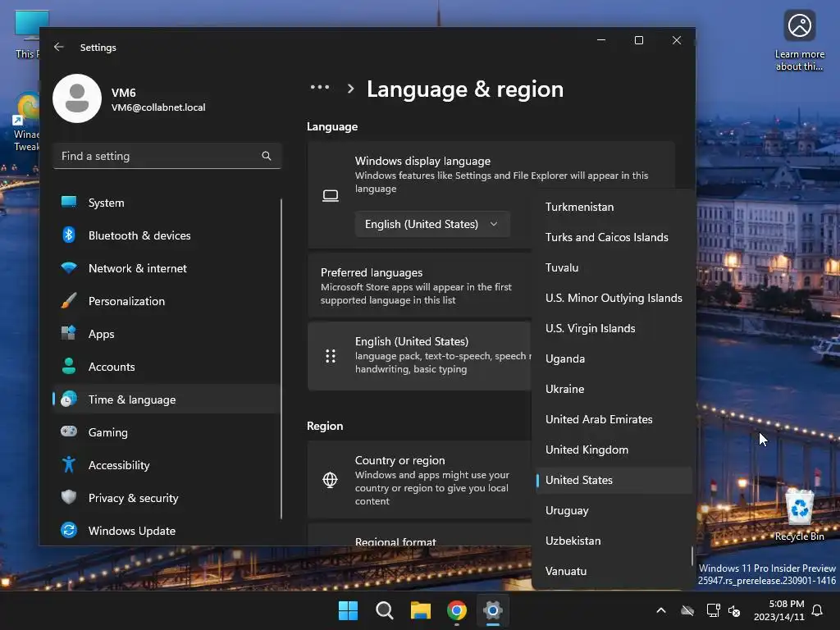Image resolution: width=840 pixels, height=630 pixels.
Task: Click the VM6 user avatar
Action: (77, 98)
